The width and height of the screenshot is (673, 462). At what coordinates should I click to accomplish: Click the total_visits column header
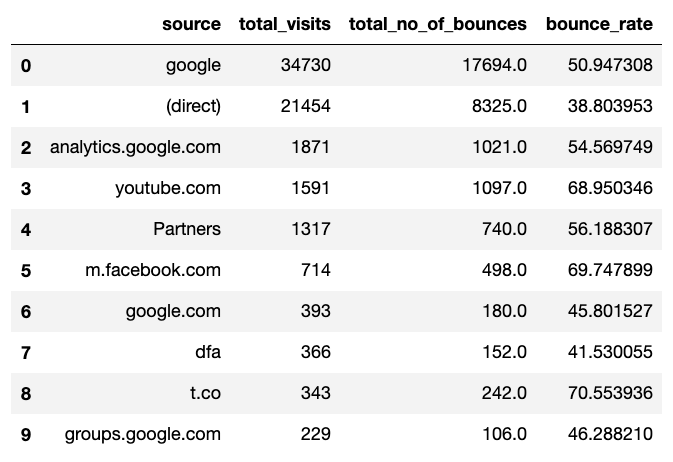[x=285, y=24]
